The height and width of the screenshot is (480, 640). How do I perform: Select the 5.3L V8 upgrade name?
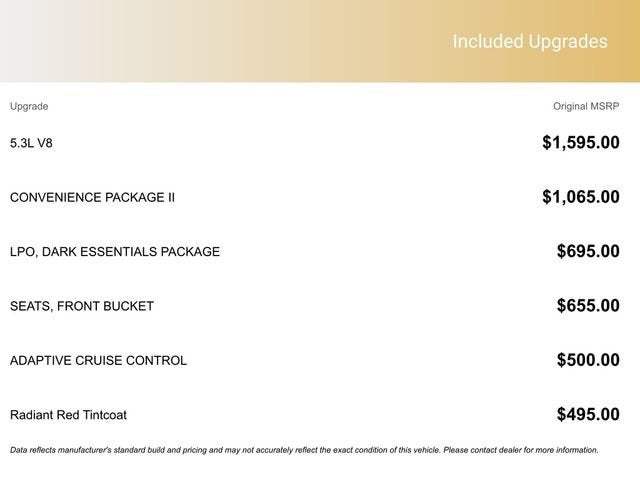(31, 143)
